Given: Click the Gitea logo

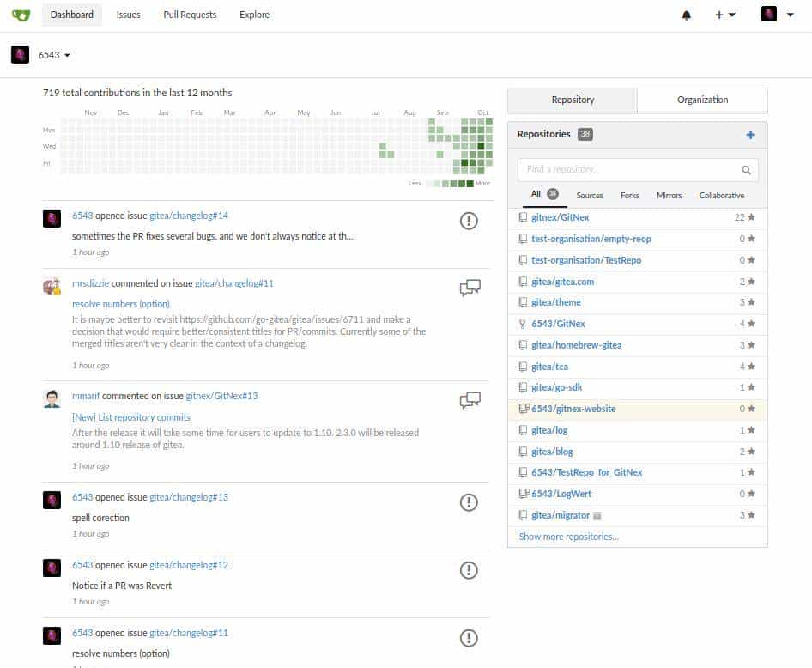Looking at the screenshot, I should click(x=21, y=15).
